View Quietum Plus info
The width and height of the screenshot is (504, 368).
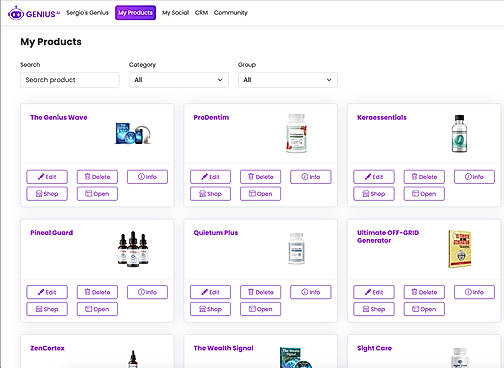point(311,292)
